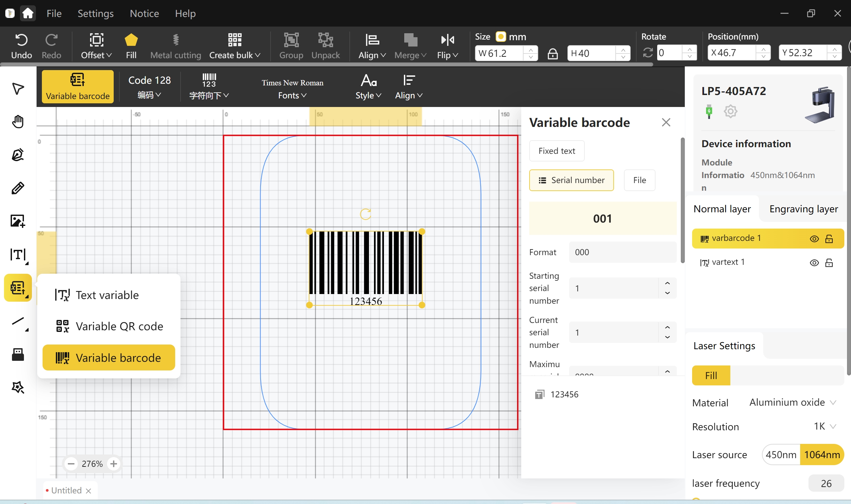Select the Pencil tool
Screen dimensions: 851x504
pyautogui.click(x=18, y=188)
